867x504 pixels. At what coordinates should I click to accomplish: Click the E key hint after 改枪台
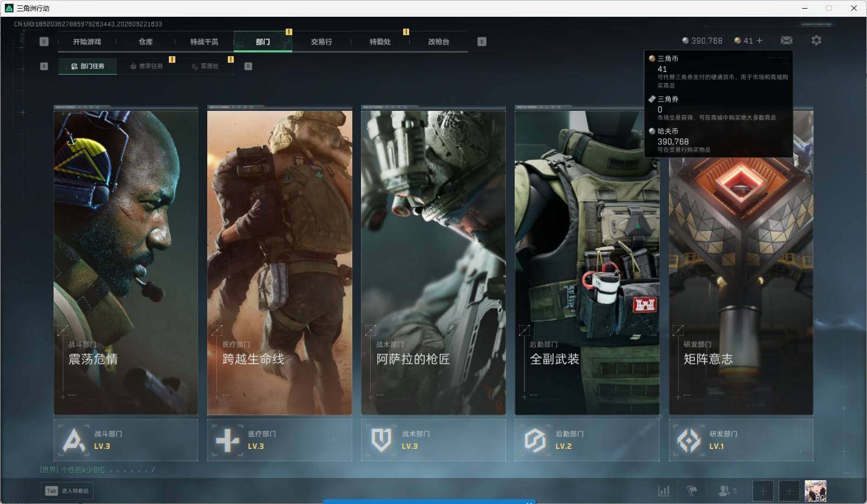482,42
